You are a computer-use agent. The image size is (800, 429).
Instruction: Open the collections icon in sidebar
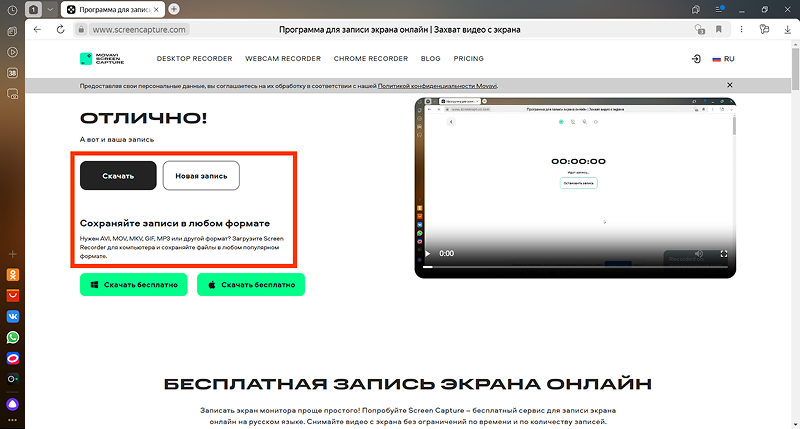tap(12, 32)
